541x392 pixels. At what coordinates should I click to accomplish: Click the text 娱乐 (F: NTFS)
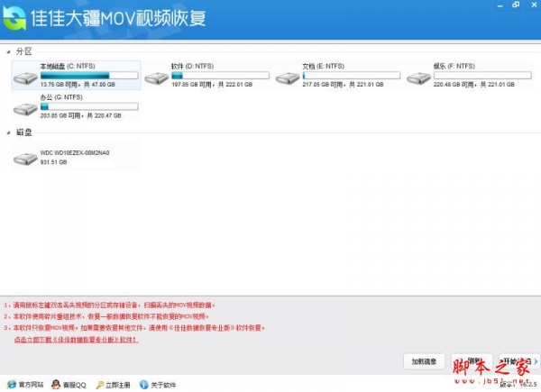coord(454,66)
